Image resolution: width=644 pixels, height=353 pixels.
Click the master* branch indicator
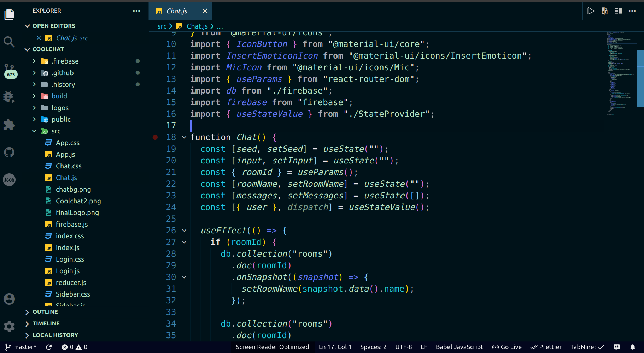click(21, 347)
